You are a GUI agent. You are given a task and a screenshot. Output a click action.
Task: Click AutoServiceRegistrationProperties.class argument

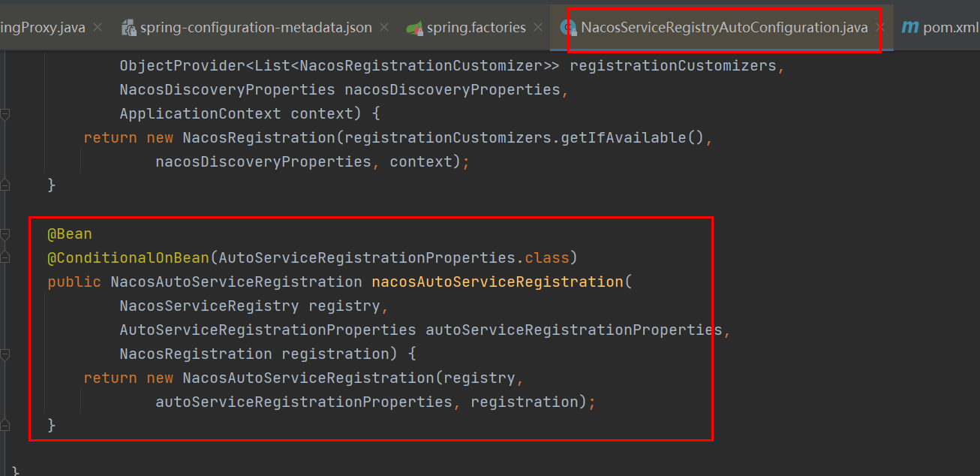(394, 258)
